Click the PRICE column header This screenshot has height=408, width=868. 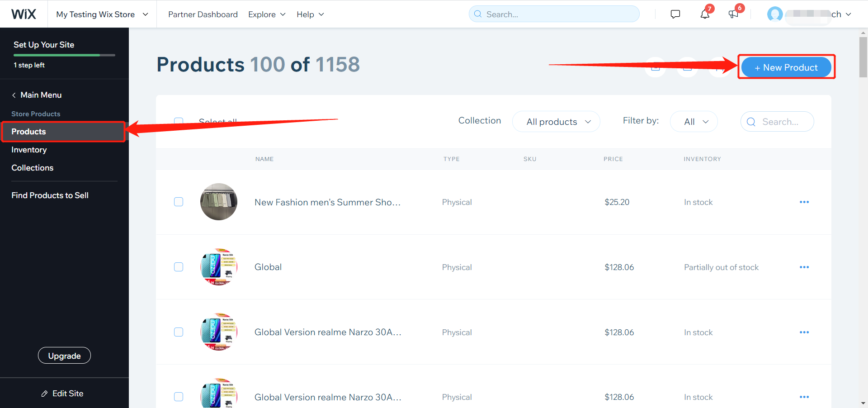coord(613,159)
